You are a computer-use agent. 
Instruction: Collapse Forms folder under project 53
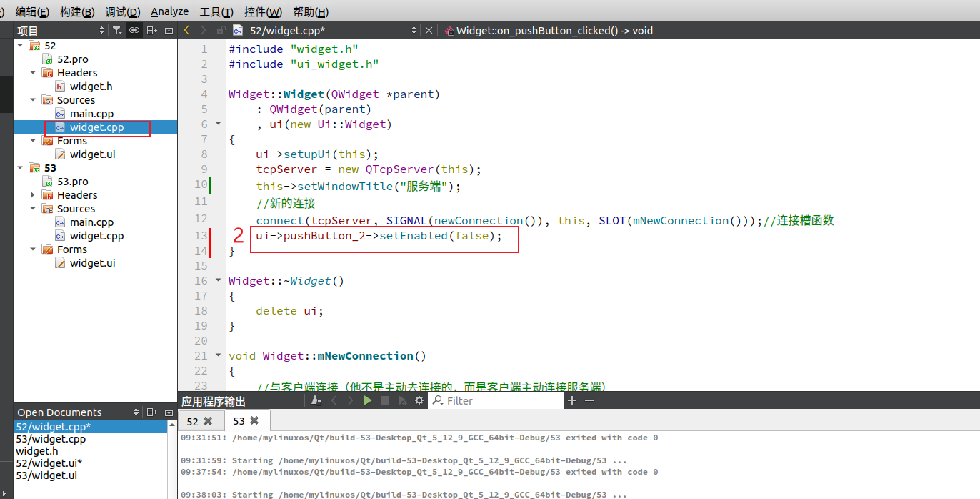(33, 249)
